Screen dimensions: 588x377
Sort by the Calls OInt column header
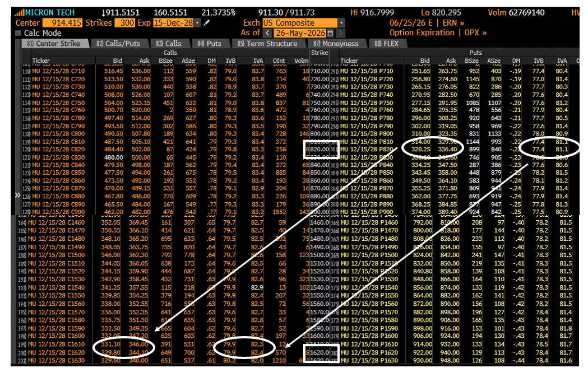click(279, 60)
